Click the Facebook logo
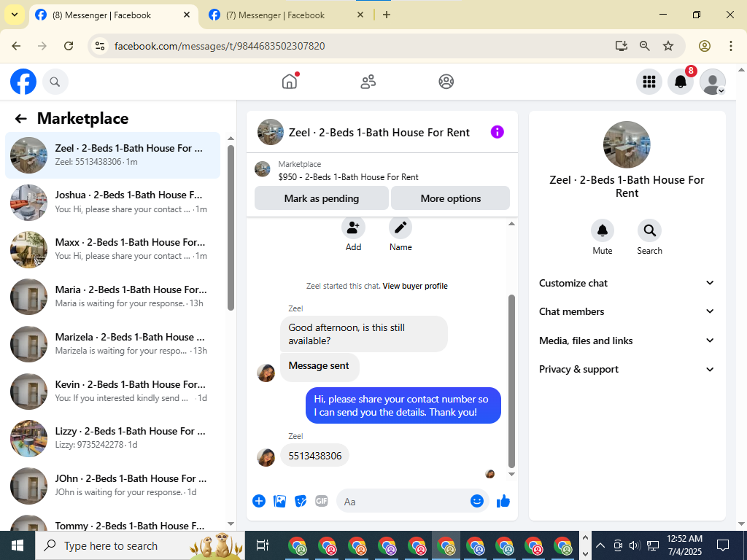Screen dimensions: 747x560 [23, 82]
